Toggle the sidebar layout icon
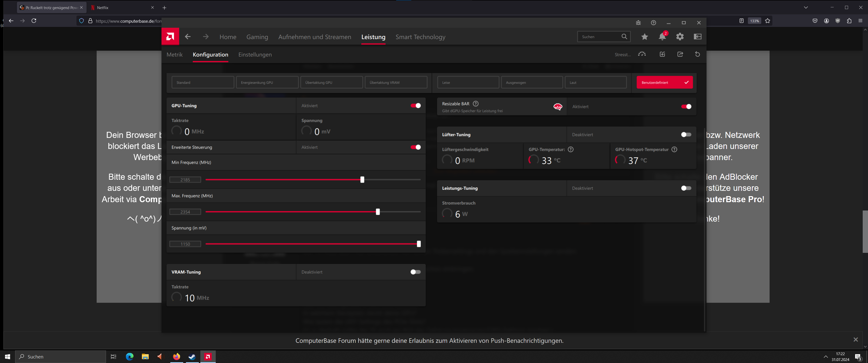This screenshot has height=363, width=868. point(697,36)
